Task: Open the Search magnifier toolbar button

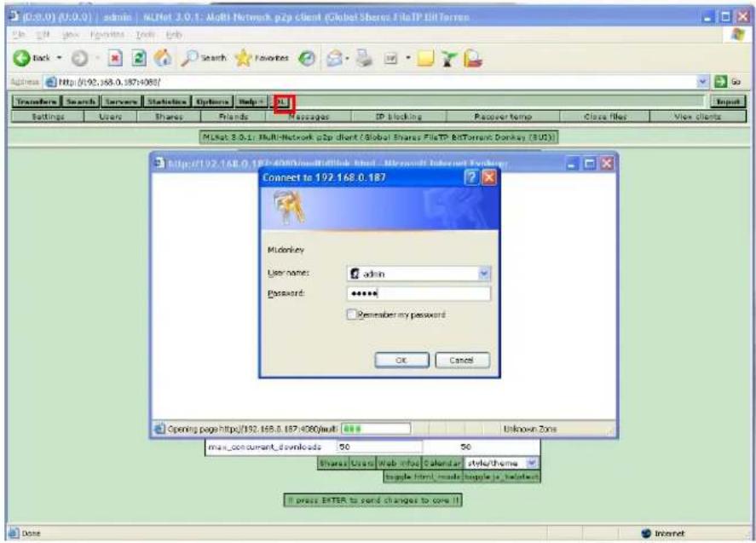Action: coord(204,58)
